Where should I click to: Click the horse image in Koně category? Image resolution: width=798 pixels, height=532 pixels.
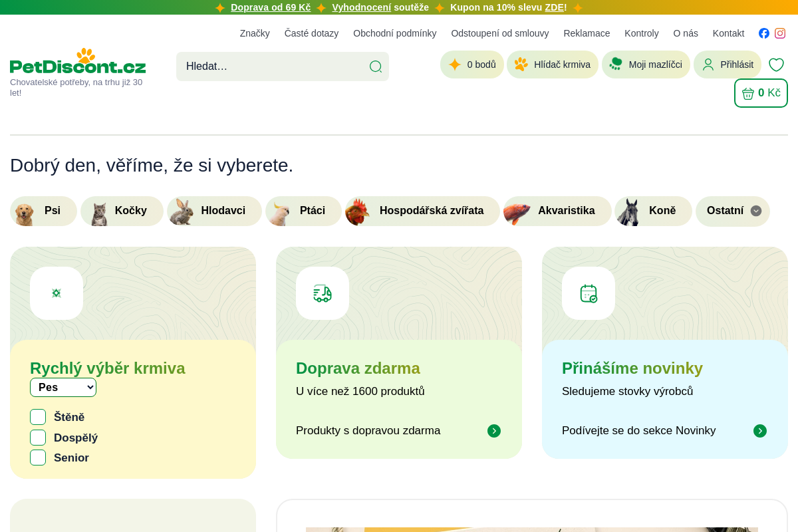pyautogui.click(x=628, y=212)
